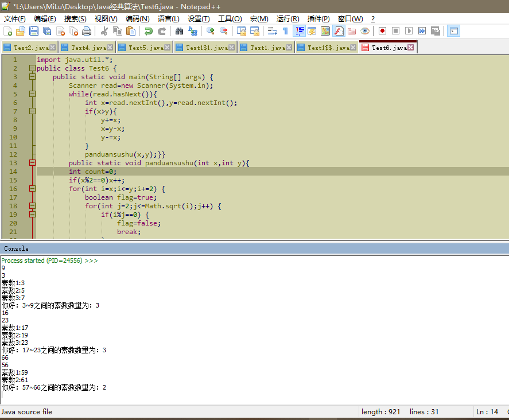Click the Replace toolbar icon
The height and width of the screenshot is (420, 509).
pos(192,31)
